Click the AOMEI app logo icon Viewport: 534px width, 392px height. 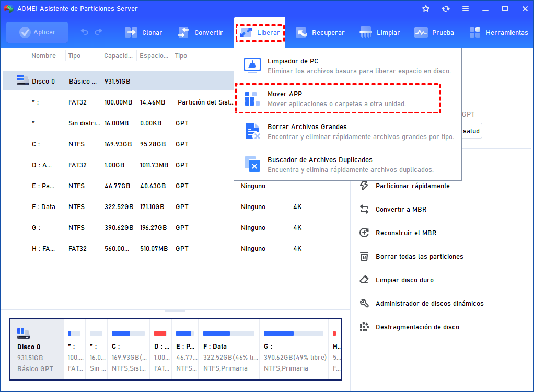8,8
